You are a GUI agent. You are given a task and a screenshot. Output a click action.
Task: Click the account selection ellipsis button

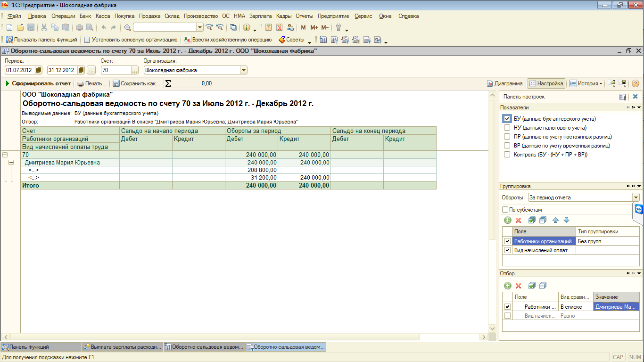point(135,70)
